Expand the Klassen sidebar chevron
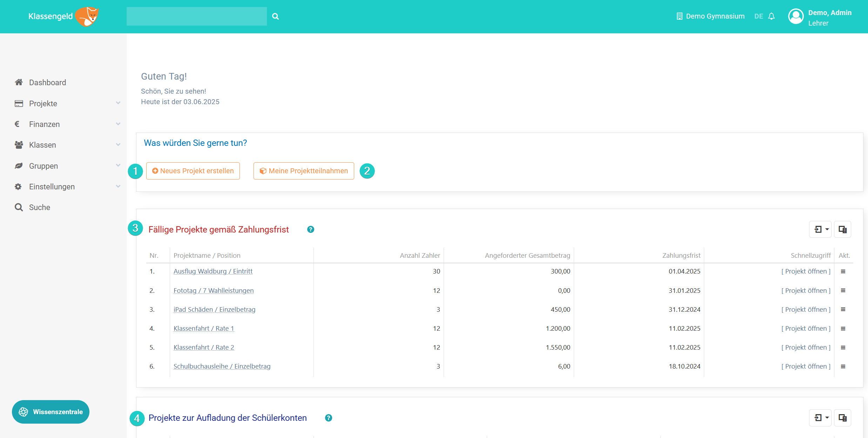868x438 pixels. point(118,144)
